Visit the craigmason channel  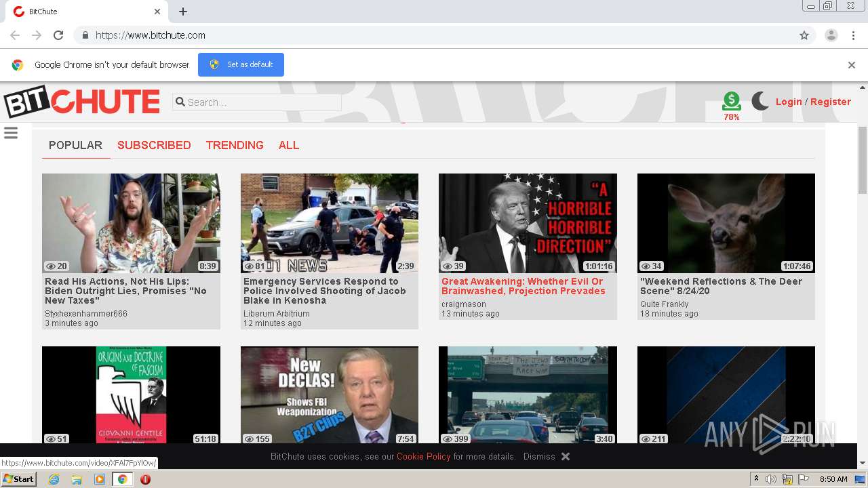[x=464, y=304]
